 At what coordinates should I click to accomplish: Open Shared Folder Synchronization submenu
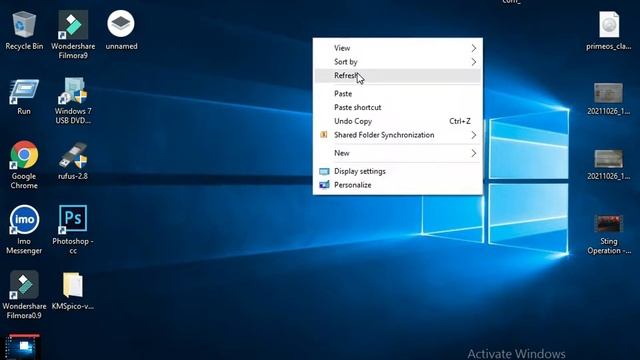(398, 135)
